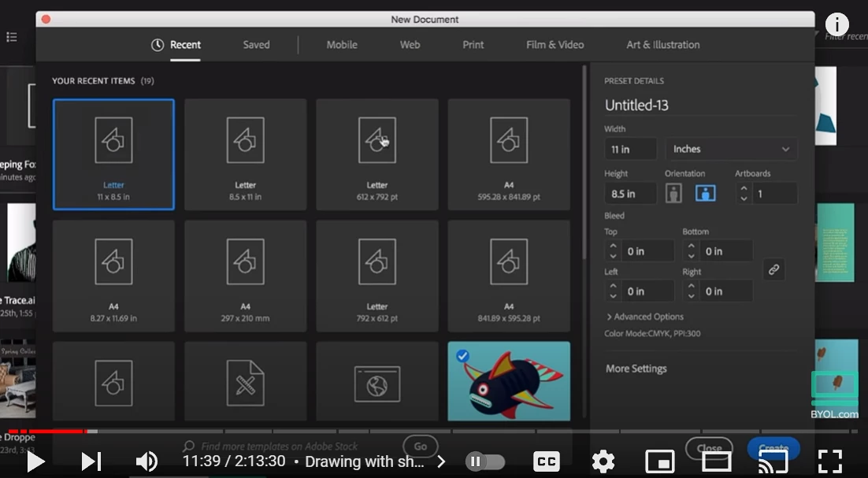Click the Top bleed value field
This screenshot has height=478, width=868.
pos(647,251)
